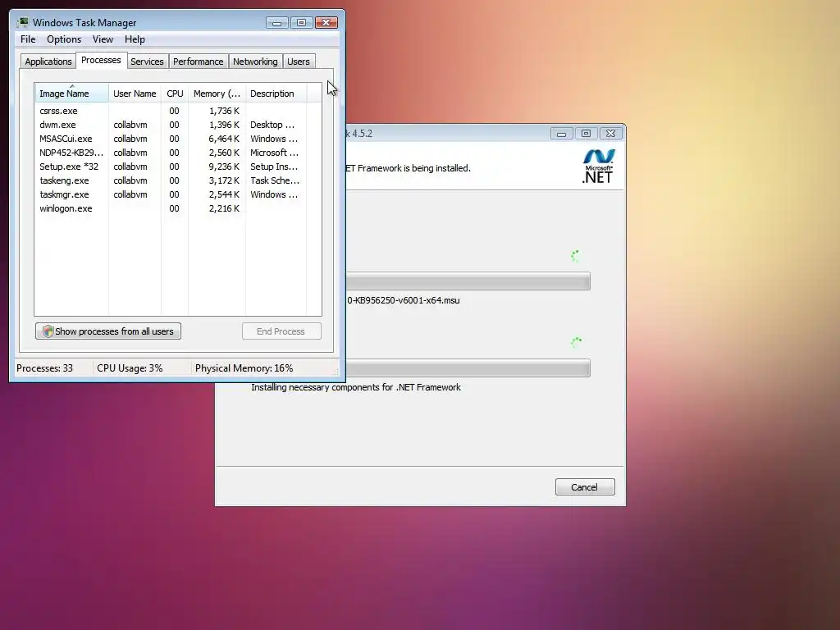This screenshot has width=840, height=630.
Task: Click CPU Usage: 3% in status bar
Action: tap(130, 368)
